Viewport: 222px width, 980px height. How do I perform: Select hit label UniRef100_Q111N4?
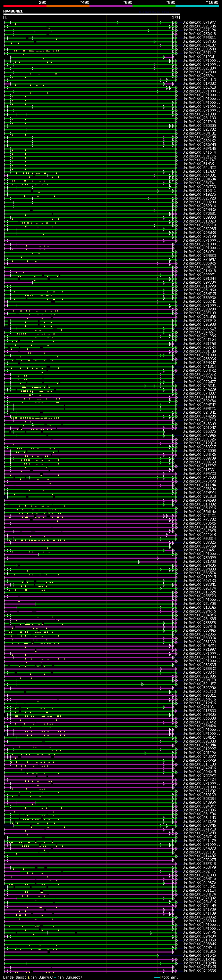tap(199, 485)
